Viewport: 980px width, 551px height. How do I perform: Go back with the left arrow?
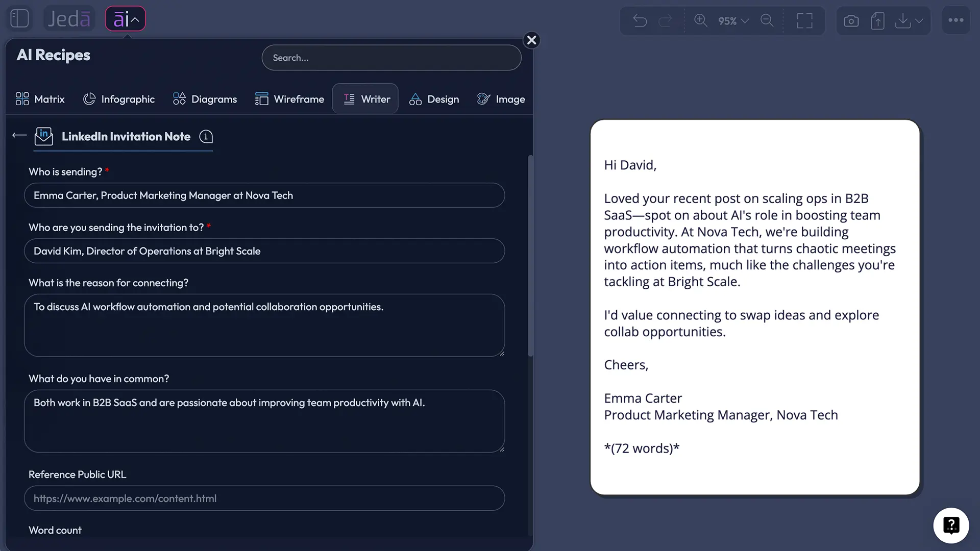click(x=19, y=135)
